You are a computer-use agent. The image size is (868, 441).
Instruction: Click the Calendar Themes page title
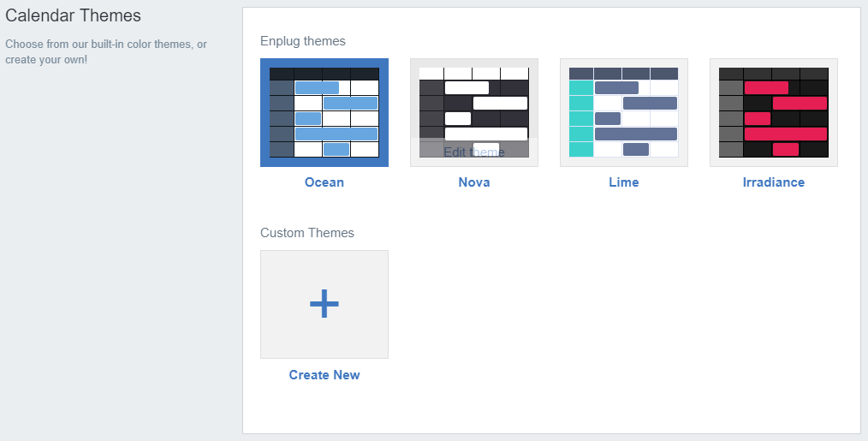tap(73, 15)
